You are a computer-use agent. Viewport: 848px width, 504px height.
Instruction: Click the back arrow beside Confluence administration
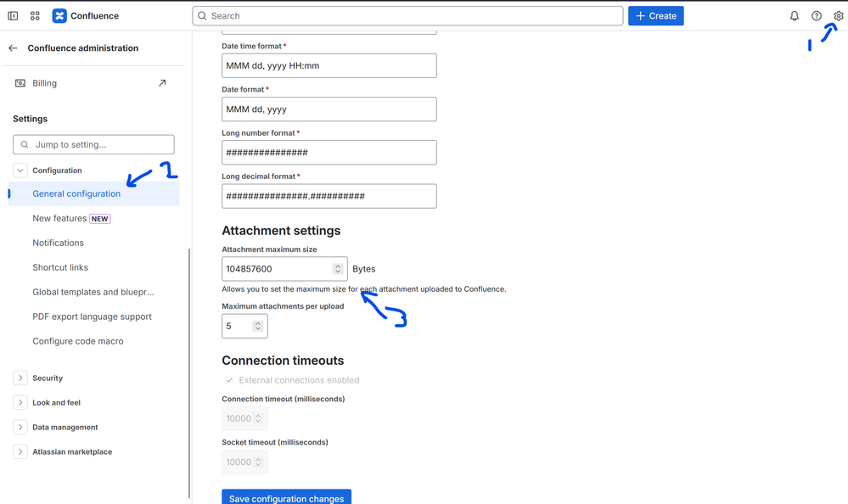pos(12,48)
